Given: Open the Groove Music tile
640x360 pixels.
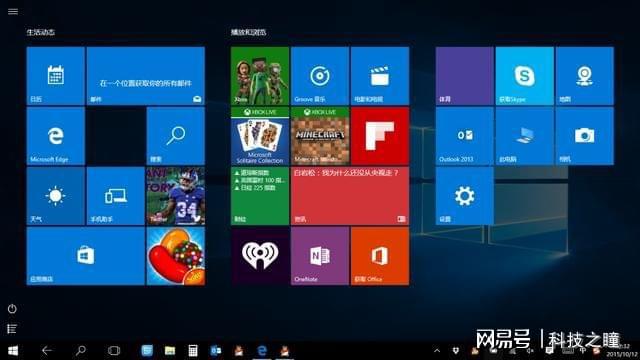Looking at the screenshot, I should tap(320, 76).
